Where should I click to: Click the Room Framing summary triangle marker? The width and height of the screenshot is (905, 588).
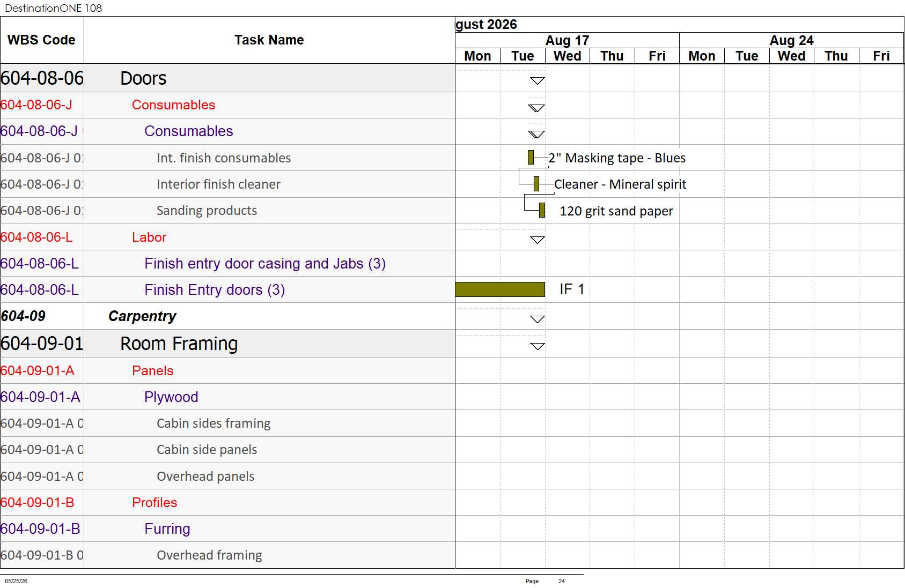tap(537, 346)
